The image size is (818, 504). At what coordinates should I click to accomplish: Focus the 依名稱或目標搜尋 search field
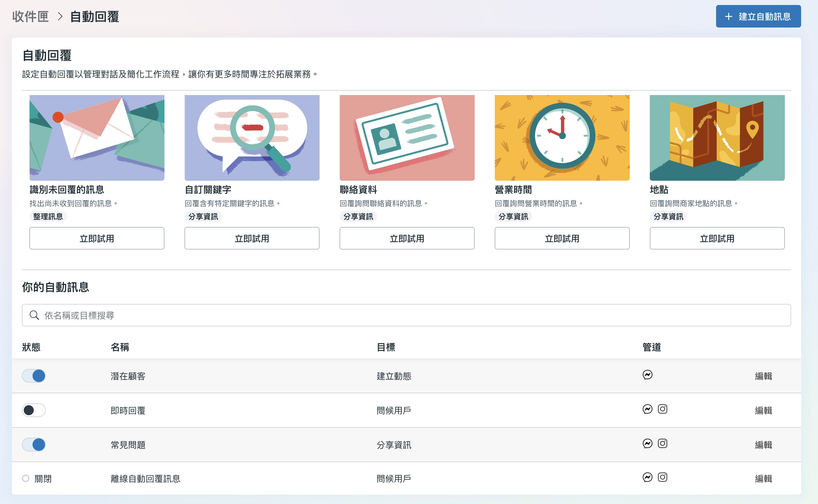406,315
